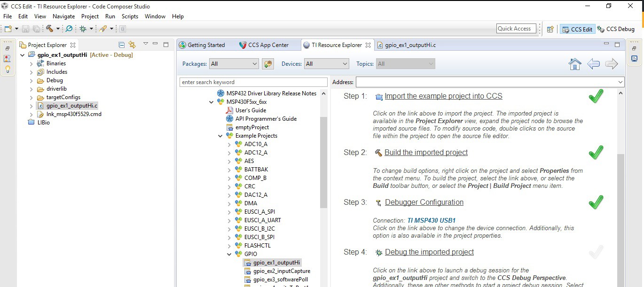The image size is (644, 287).
Task: Click the Home icon in Resource Explorer
Action: point(575,64)
